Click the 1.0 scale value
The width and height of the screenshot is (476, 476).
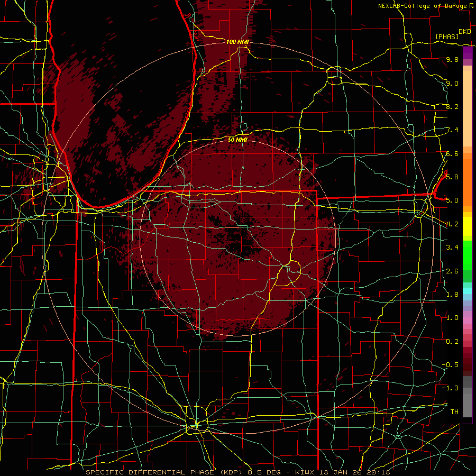coord(452,317)
